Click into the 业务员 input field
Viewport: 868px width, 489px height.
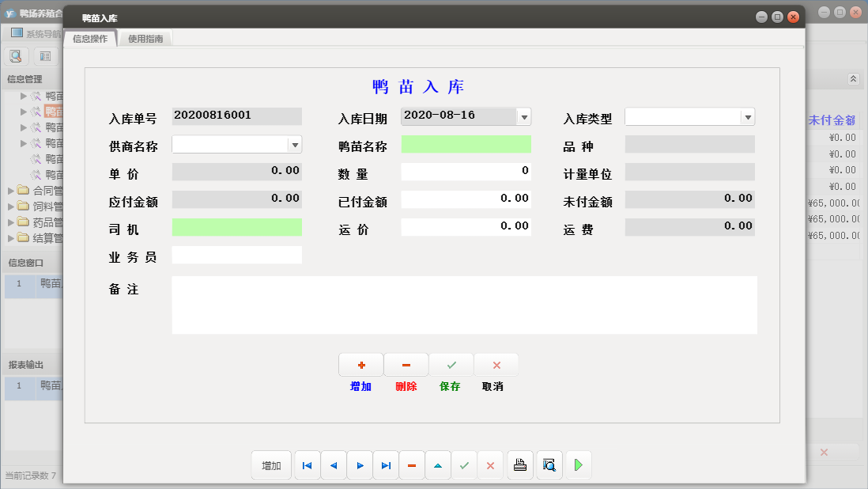[237, 255]
